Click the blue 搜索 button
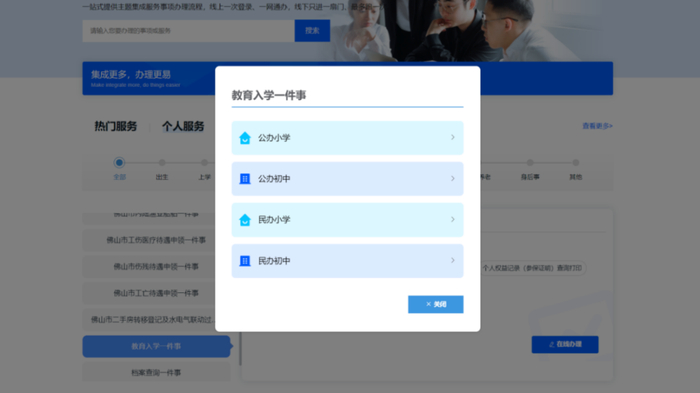Image resolution: width=700 pixels, height=393 pixels. [x=312, y=31]
